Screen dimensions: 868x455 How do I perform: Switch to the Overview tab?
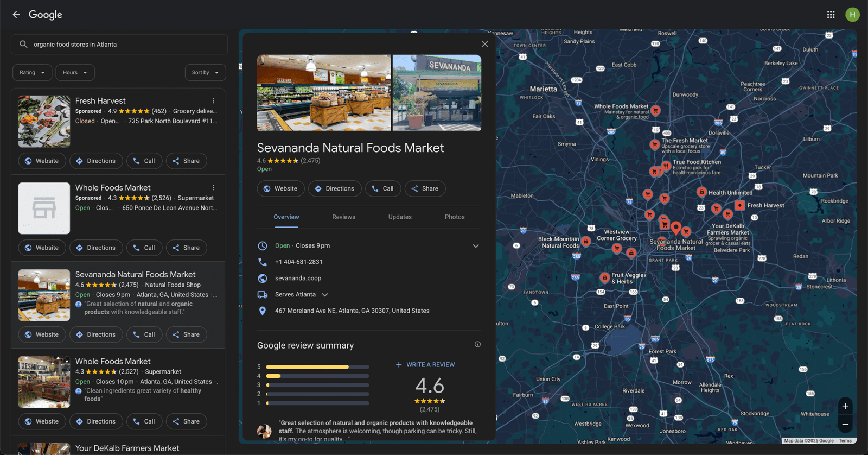[x=286, y=217]
